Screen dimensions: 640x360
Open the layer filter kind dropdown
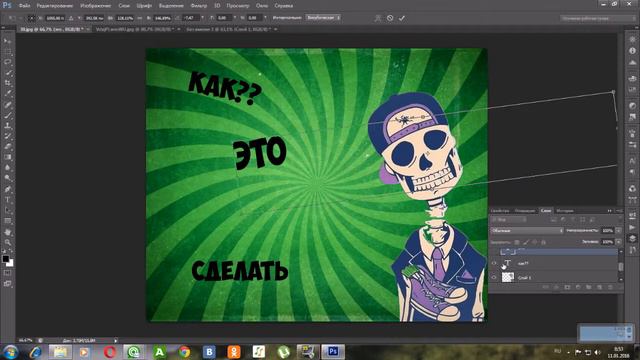(509, 220)
